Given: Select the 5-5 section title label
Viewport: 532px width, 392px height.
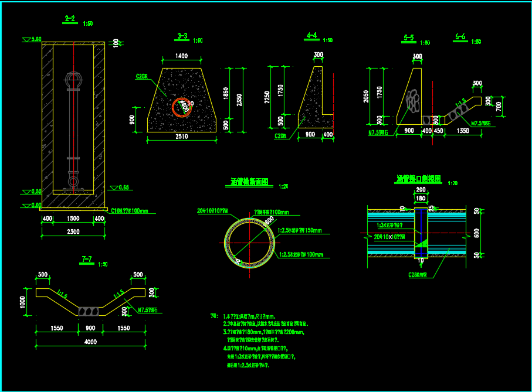Looking at the screenshot, I should tap(409, 38).
